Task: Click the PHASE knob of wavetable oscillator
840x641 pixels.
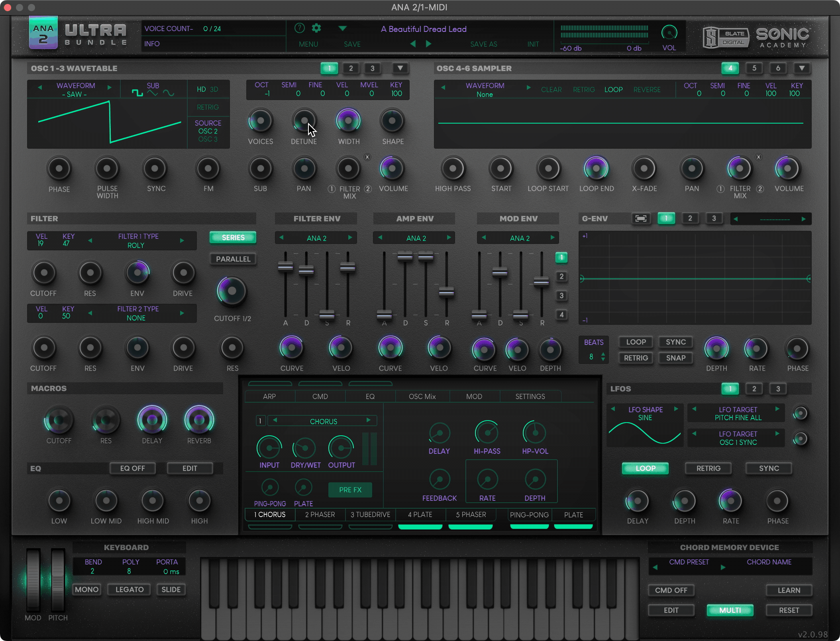Action: tap(59, 168)
